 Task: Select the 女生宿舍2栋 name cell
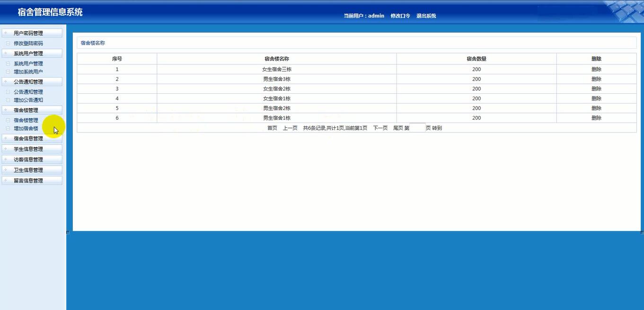pyautogui.click(x=277, y=89)
